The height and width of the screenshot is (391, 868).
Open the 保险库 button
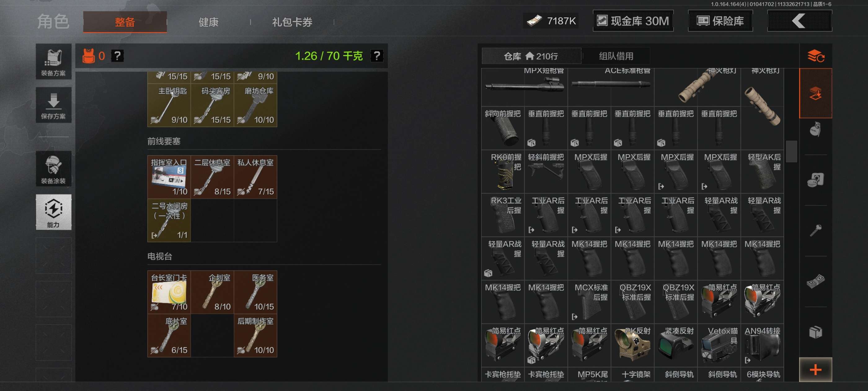[720, 21]
